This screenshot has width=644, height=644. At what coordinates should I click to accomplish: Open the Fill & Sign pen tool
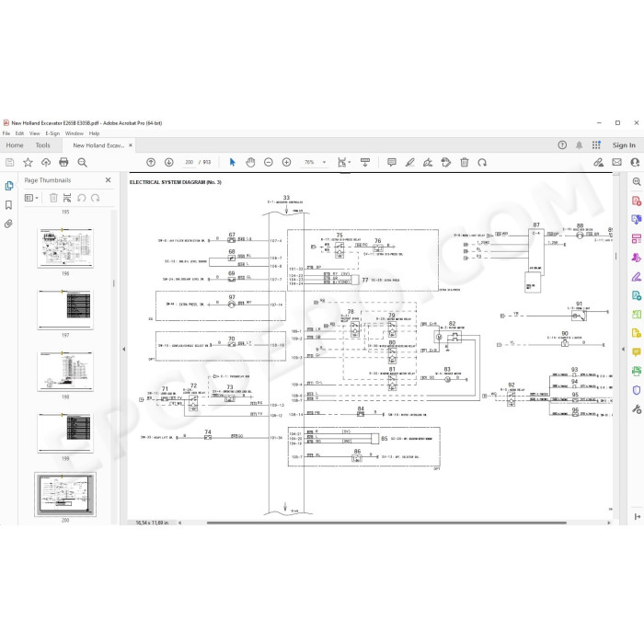637,276
